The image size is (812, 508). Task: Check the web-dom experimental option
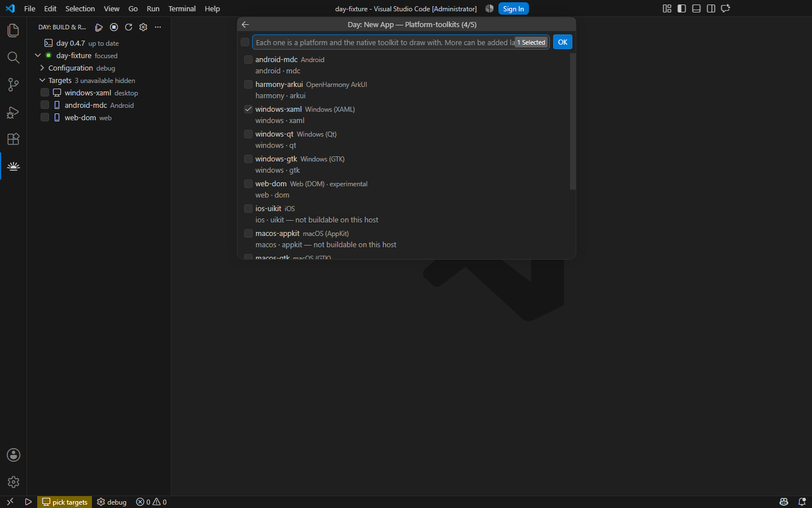coord(248,183)
